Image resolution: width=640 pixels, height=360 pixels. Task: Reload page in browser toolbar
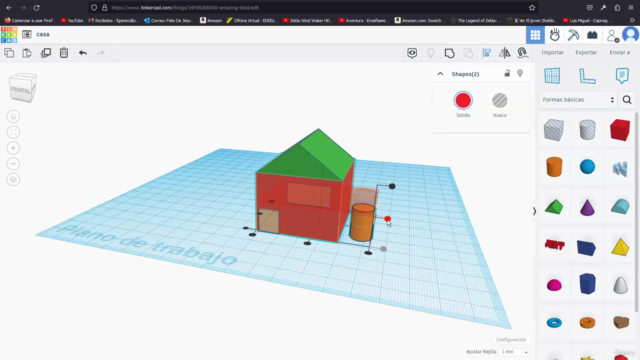36,7
